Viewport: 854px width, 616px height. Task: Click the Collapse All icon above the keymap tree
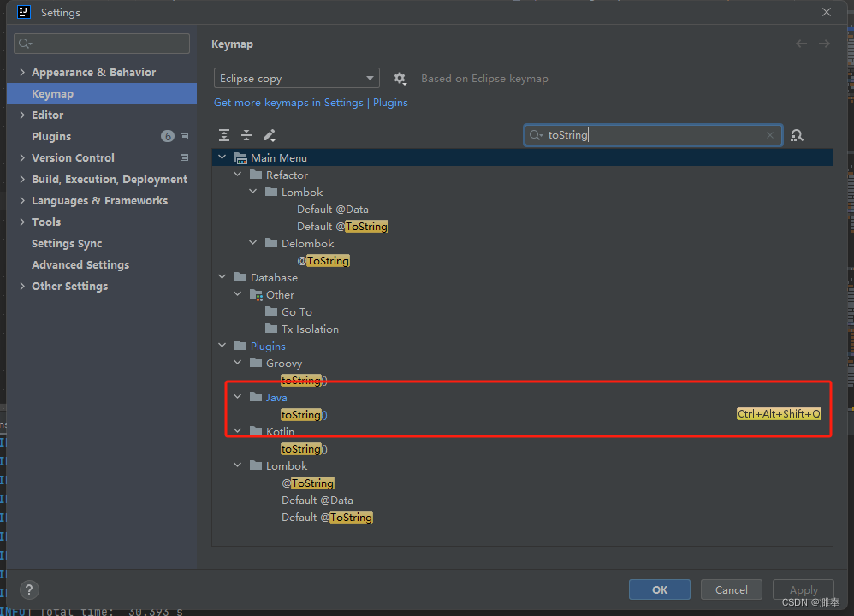tap(246, 134)
